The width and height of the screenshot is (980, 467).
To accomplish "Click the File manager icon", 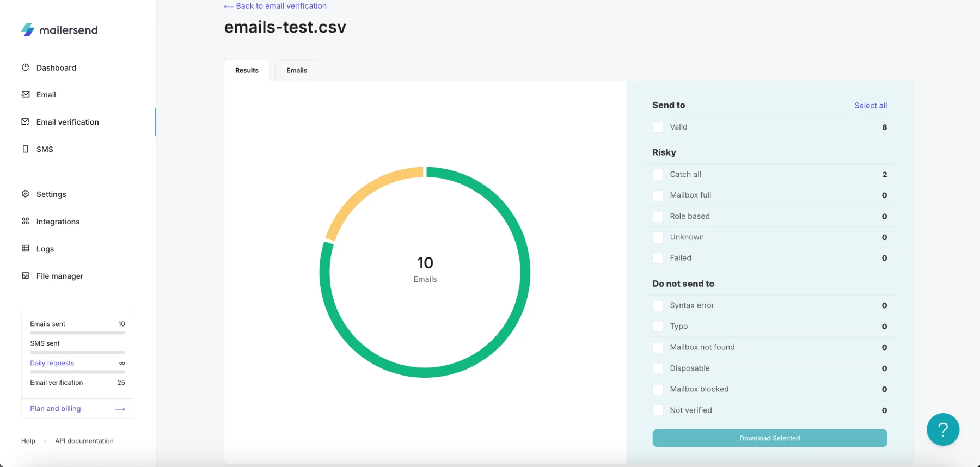I will click(x=26, y=275).
